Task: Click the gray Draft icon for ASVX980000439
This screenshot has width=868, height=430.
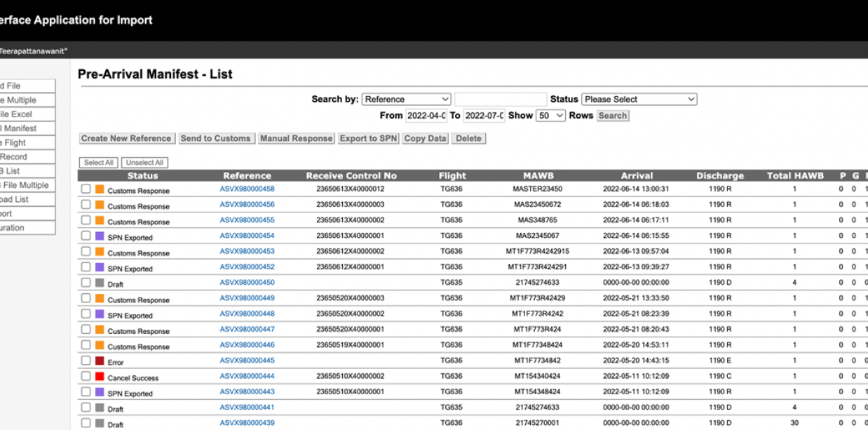Action: tap(100, 424)
